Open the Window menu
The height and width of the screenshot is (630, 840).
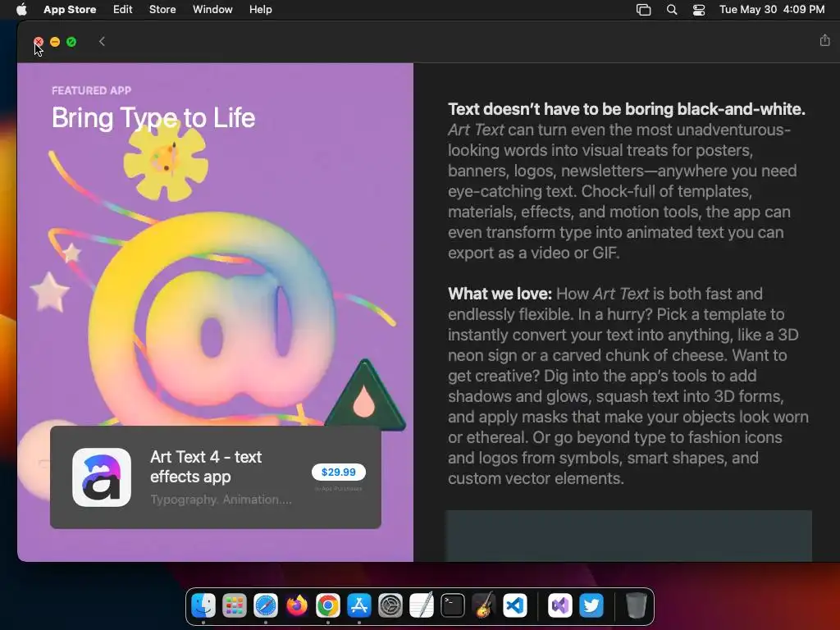[x=212, y=10]
